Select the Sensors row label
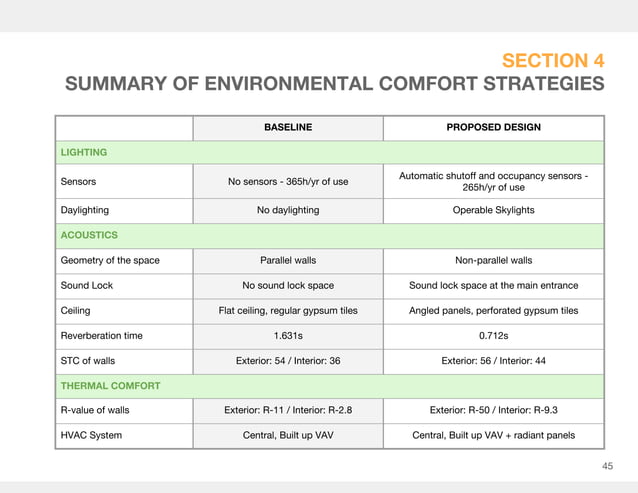Screen dimensions: 638x493 coord(78,181)
